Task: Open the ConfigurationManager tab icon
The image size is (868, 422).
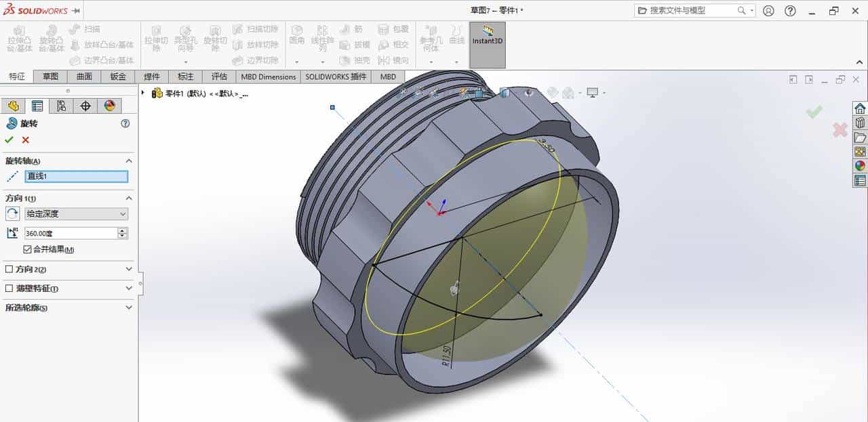Action: tap(62, 105)
